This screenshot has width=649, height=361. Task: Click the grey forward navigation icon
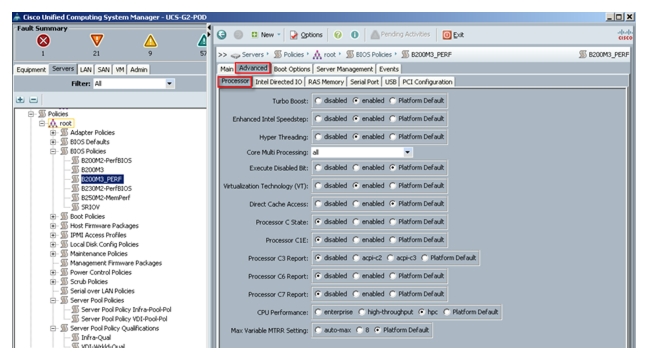click(238, 35)
